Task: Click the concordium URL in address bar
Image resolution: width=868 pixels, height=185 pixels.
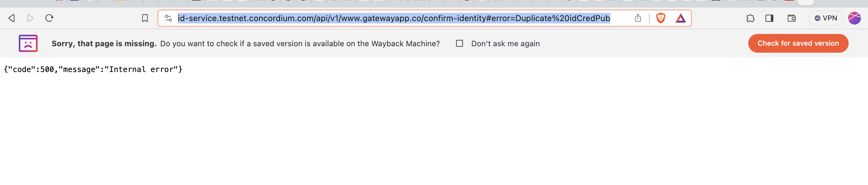Action: 394,18
